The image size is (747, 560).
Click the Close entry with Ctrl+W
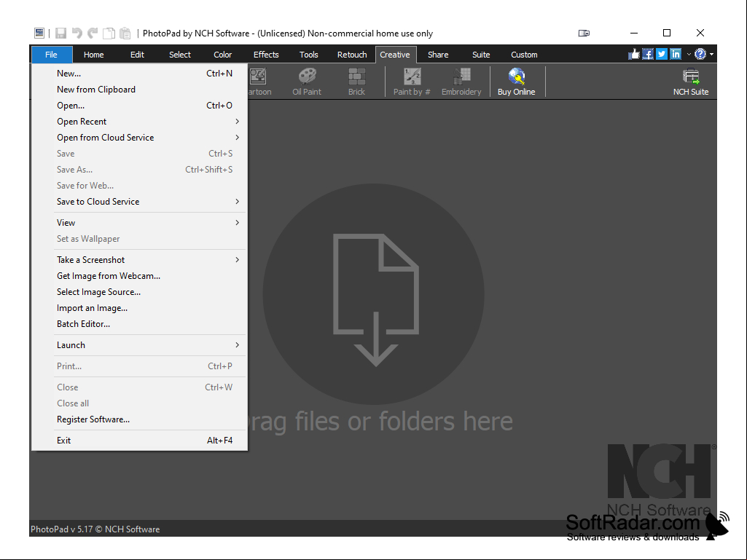pyautogui.click(x=140, y=387)
